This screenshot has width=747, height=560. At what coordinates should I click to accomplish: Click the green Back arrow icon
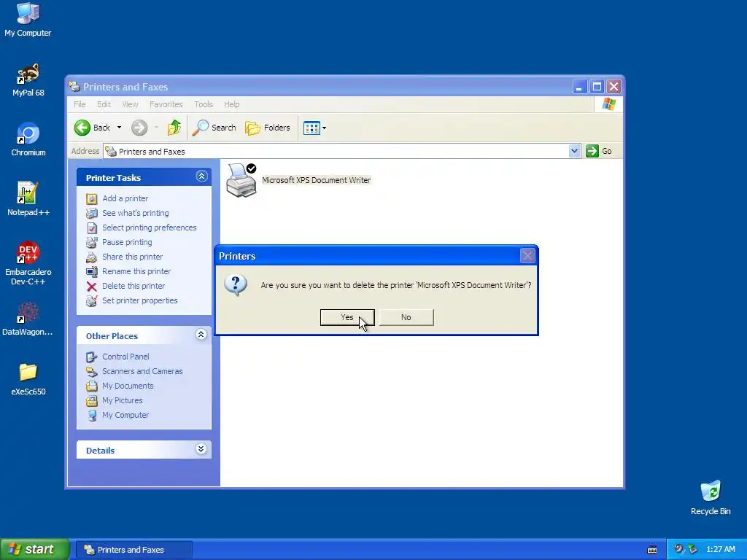tap(82, 128)
